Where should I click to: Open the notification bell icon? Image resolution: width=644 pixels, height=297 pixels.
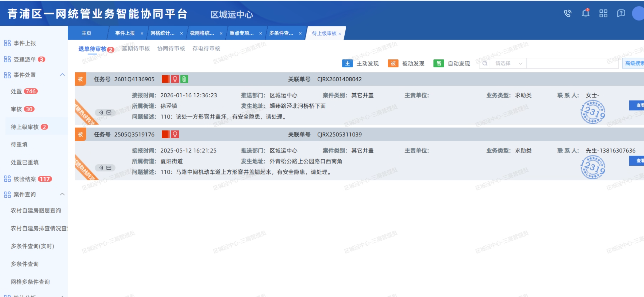click(x=585, y=13)
